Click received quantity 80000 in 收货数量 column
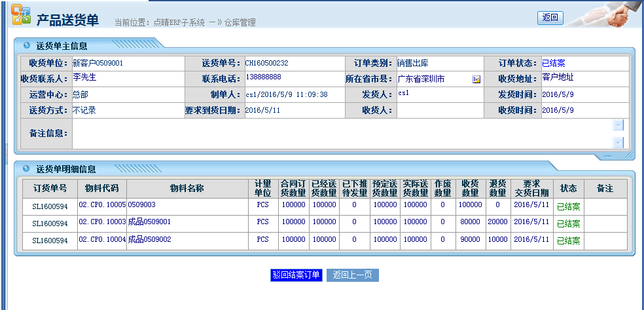Screen dimensions: 644x310 (470, 222)
